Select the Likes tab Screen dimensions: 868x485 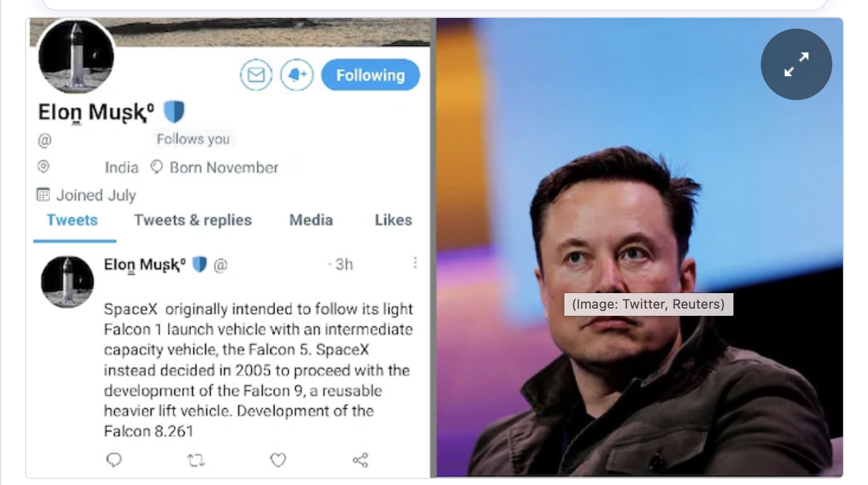point(392,220)
